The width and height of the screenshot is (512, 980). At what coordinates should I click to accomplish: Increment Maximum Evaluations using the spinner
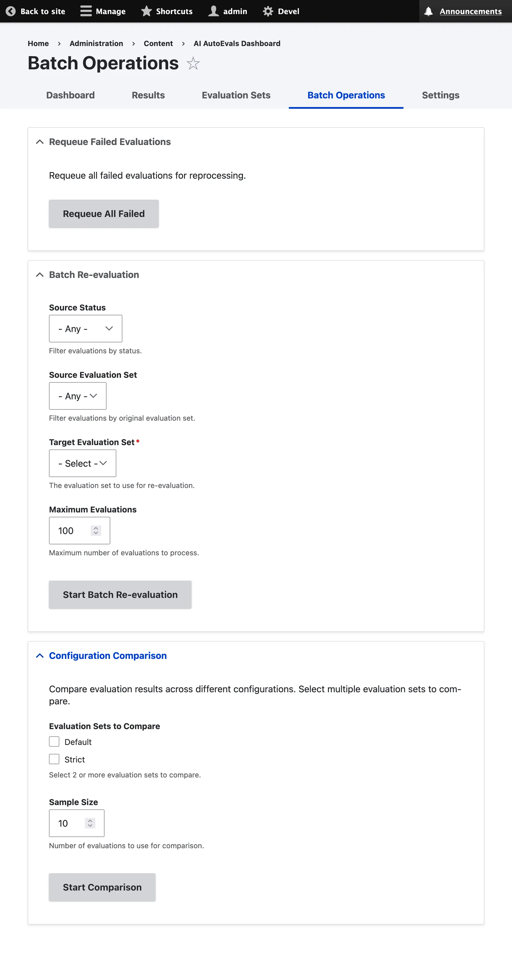tap(96, 528)
